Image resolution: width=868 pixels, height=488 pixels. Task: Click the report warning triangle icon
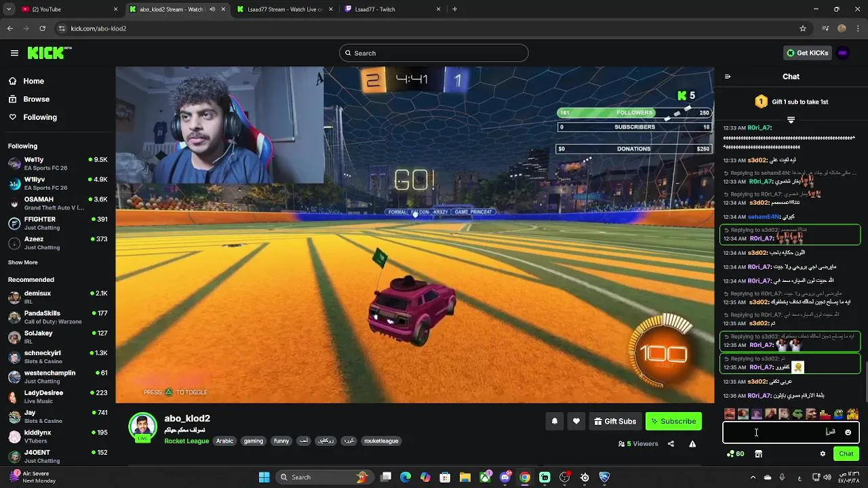[692, 444]
